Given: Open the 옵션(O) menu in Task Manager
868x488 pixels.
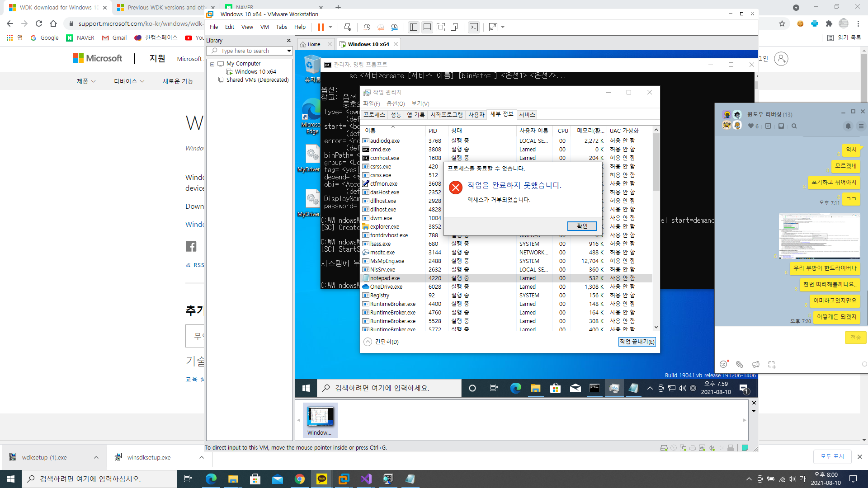Looking at the screenshot, I should pyautogui.click(x=396, y=103).
